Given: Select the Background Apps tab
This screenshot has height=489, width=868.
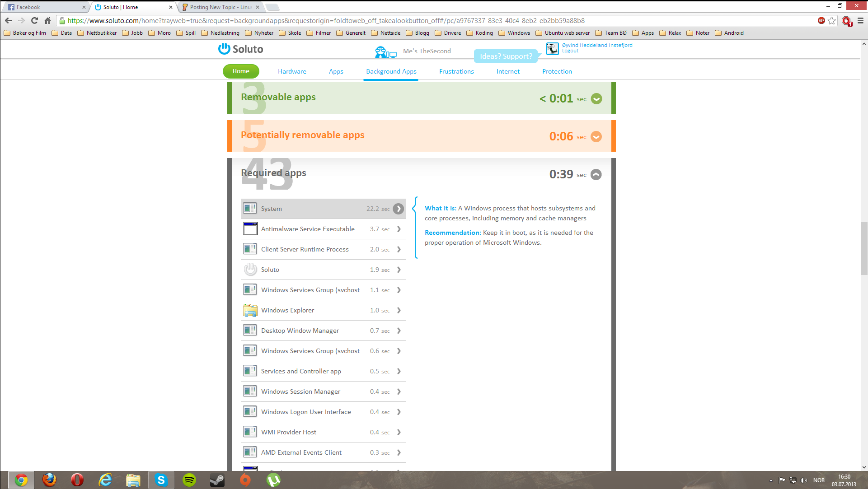Looking at the screenshot, I should [x=391, y=71].
